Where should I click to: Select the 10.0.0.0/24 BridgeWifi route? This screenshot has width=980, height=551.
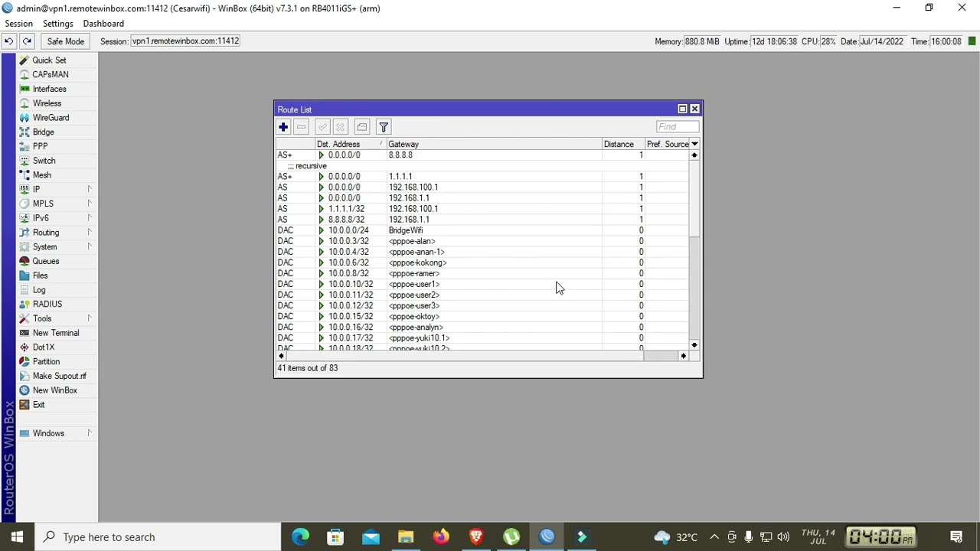click(482, 230)
